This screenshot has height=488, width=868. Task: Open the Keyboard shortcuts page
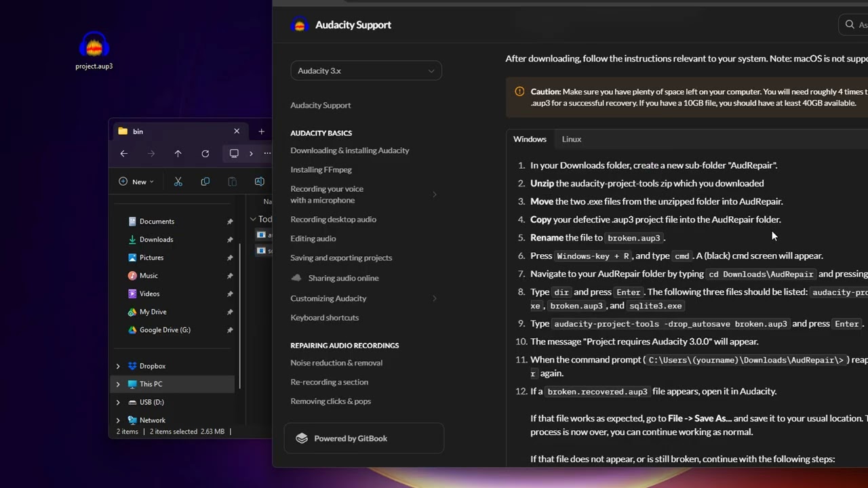(325, 318)
